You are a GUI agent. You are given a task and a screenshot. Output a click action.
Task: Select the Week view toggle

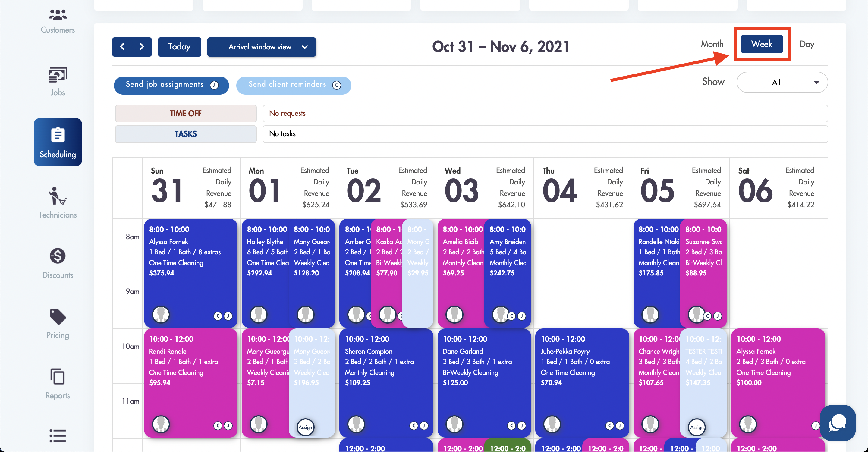(762, 44)
